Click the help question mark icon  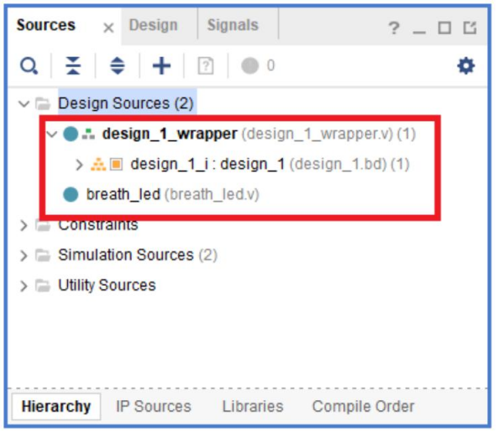[x=393, y=29]
